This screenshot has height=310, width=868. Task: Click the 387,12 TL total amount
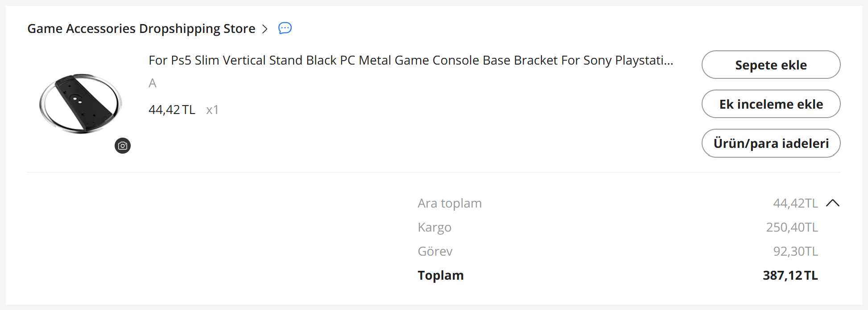click(x=790, y=275)
